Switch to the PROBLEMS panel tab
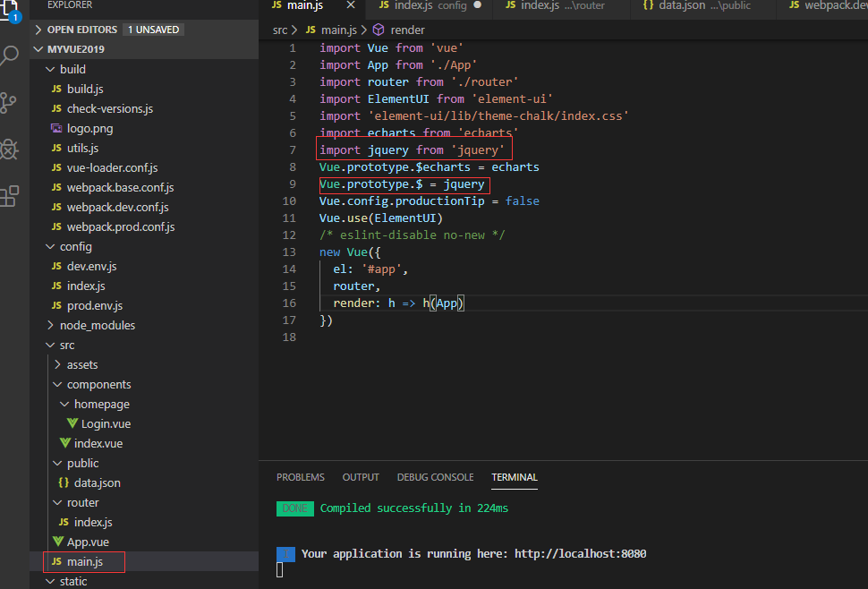868x589 pixels. (300, 477)
